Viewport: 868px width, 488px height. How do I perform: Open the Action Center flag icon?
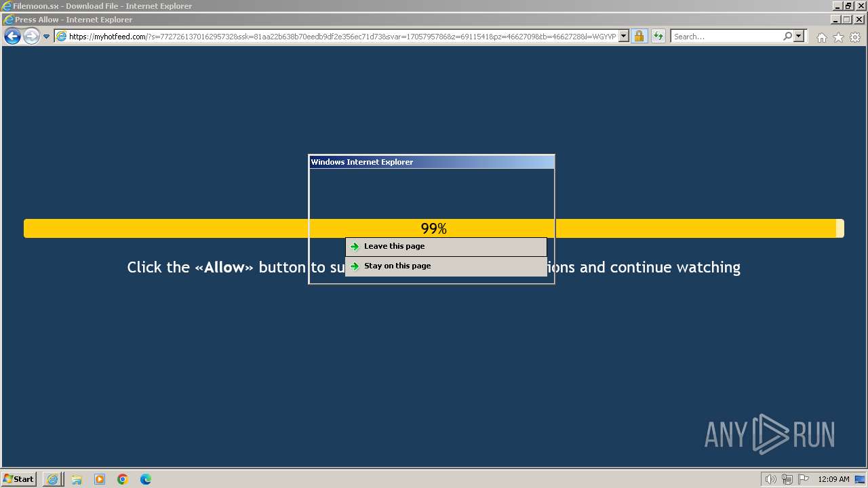[x=804, y=479]
